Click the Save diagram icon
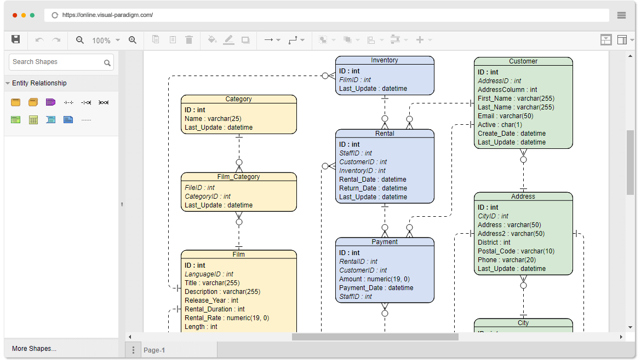The width and height of the screenshot is (641, 364). [16, 39]
